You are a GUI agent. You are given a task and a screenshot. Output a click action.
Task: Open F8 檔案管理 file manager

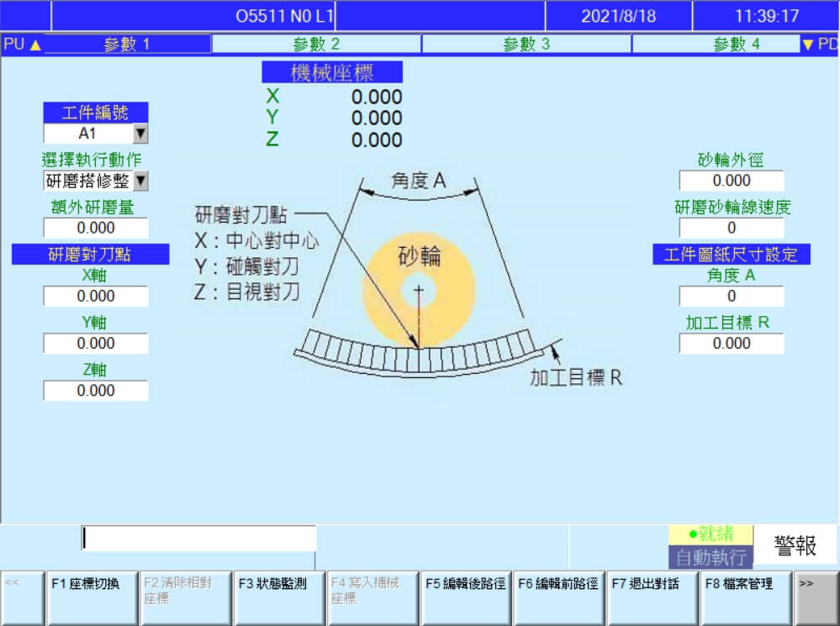746,598
